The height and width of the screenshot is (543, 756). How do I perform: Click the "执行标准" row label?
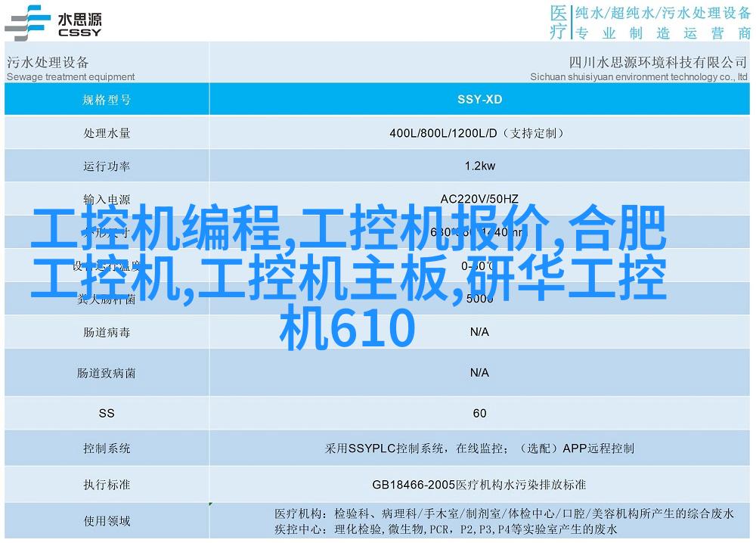107,484
